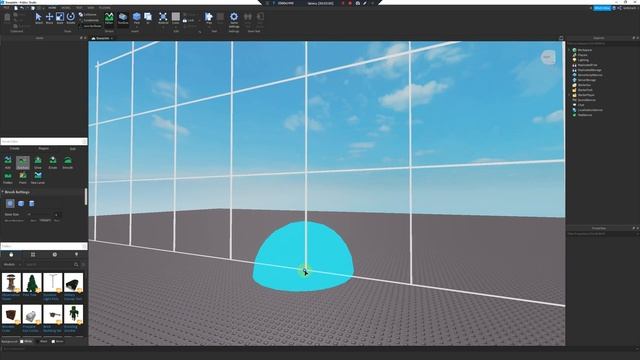Switch to the Create terrain tab
Image resolution: width=640 pixels, height=360 pixels.
(15, 149)
